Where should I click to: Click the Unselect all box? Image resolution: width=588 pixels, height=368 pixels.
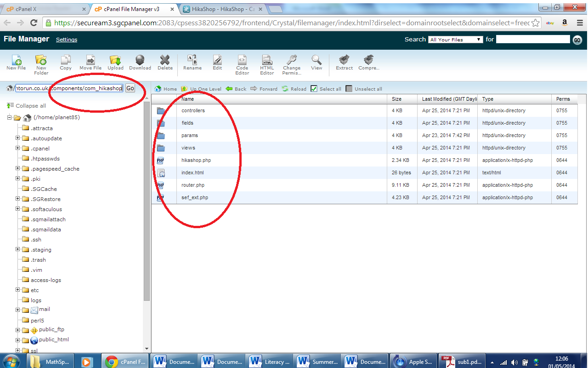point(349,89)
